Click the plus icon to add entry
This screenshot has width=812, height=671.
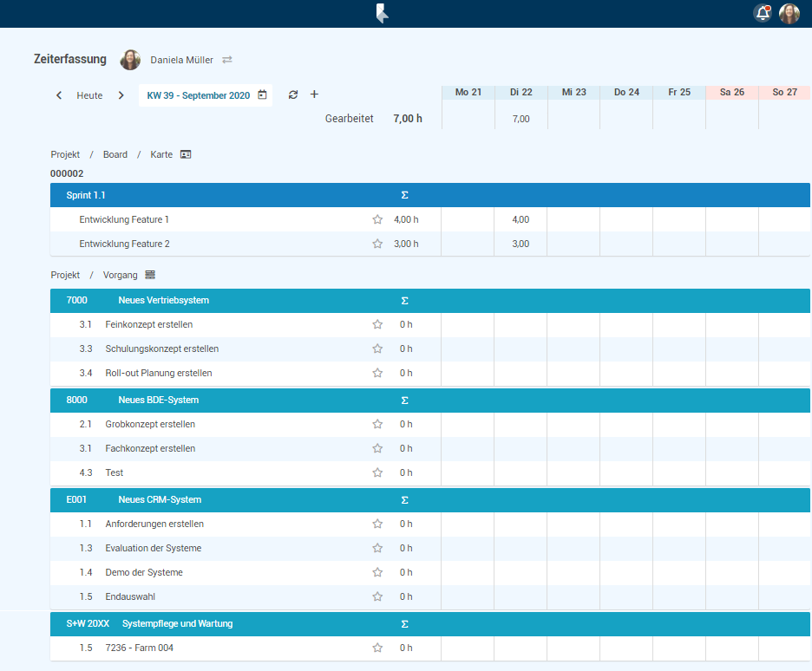314,94
